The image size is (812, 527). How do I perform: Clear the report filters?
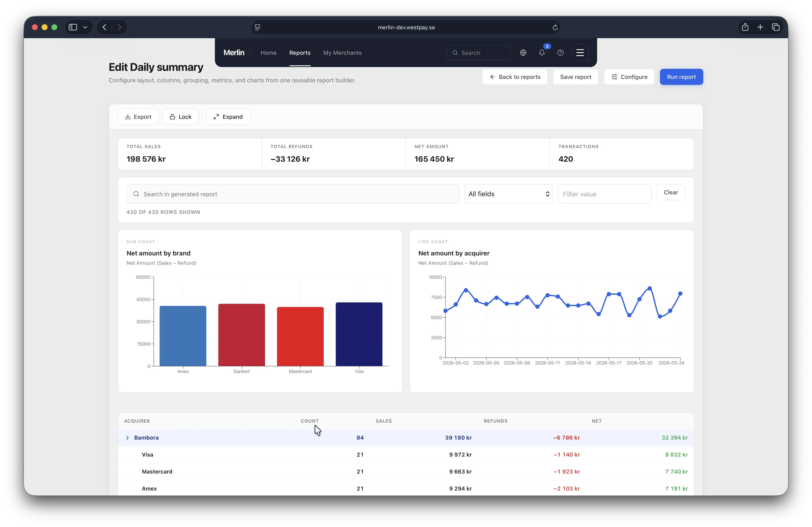[671, 193]
